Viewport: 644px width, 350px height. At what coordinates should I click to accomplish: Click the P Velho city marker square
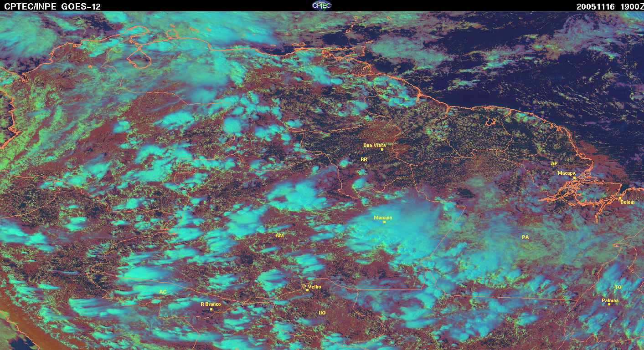308,290
